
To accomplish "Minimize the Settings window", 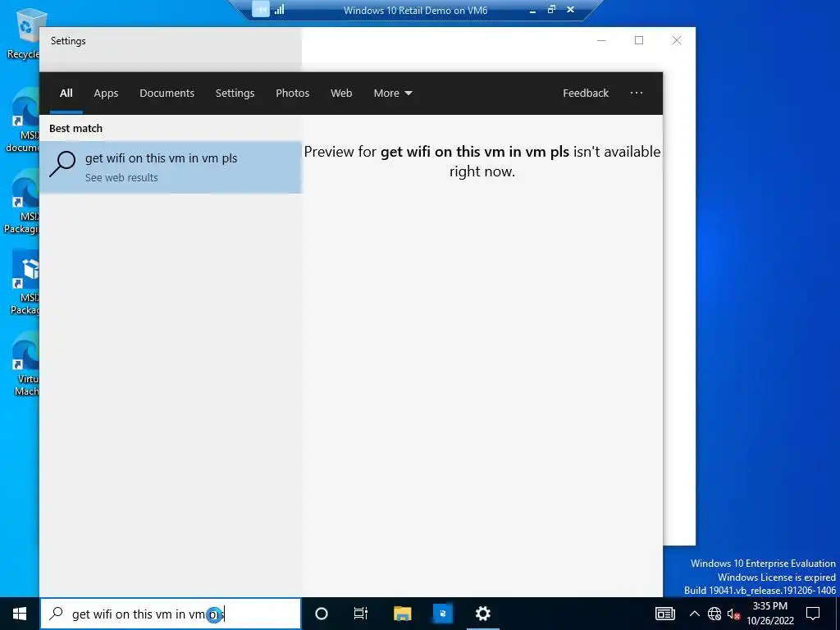I will pyautogui.click(x=601, y=41).
